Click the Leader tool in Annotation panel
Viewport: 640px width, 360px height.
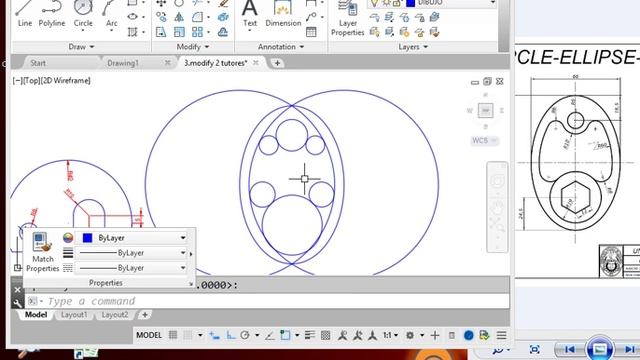311,17
